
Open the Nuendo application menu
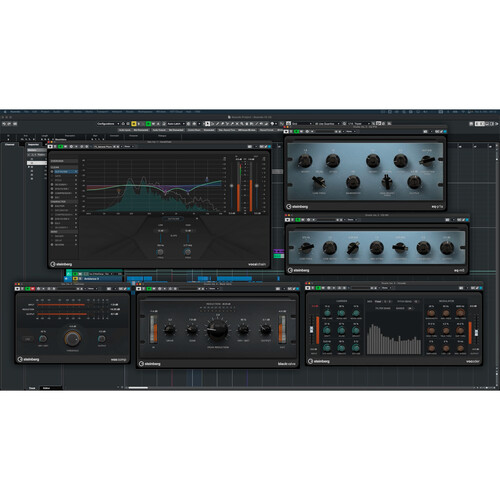[15, 112]
